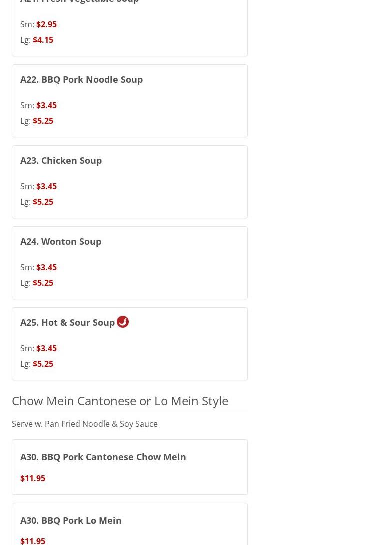The image size is (392, 545).
Task: Click the Serve w. Pan Fried Noodle description text
Action: [x=85, y=424]
